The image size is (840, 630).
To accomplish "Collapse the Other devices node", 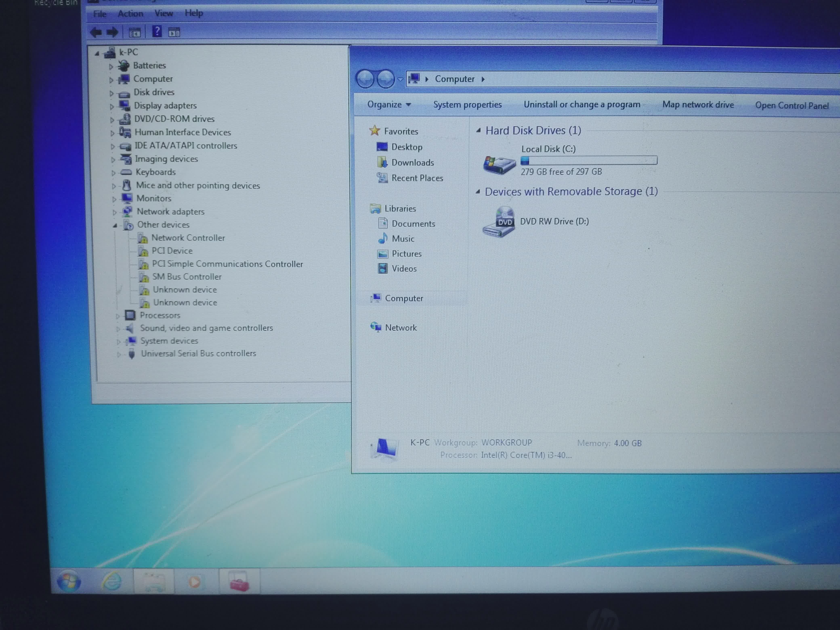I will click(115, 225).
